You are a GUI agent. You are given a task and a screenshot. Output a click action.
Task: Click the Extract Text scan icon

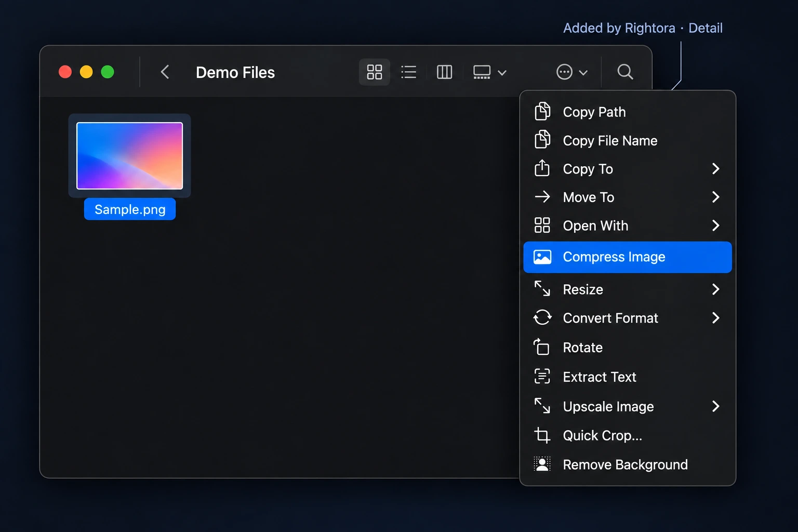(542, 376)
